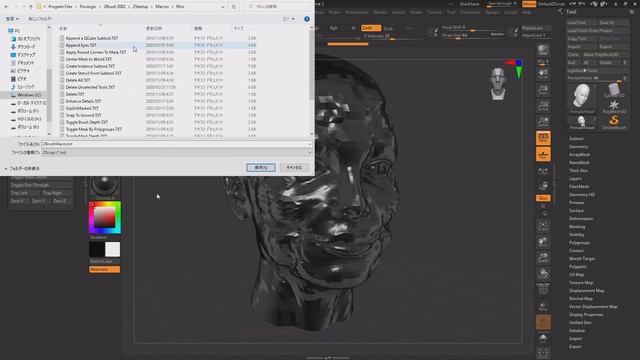The image size is (640, 360).
Task: Click the Save As button in Tool panel
Action: [x=613, y=22]
